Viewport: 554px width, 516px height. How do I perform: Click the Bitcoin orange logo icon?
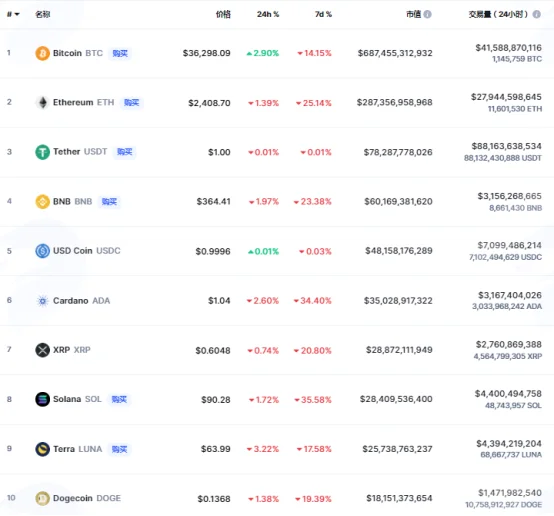click(x=42, y=53)
